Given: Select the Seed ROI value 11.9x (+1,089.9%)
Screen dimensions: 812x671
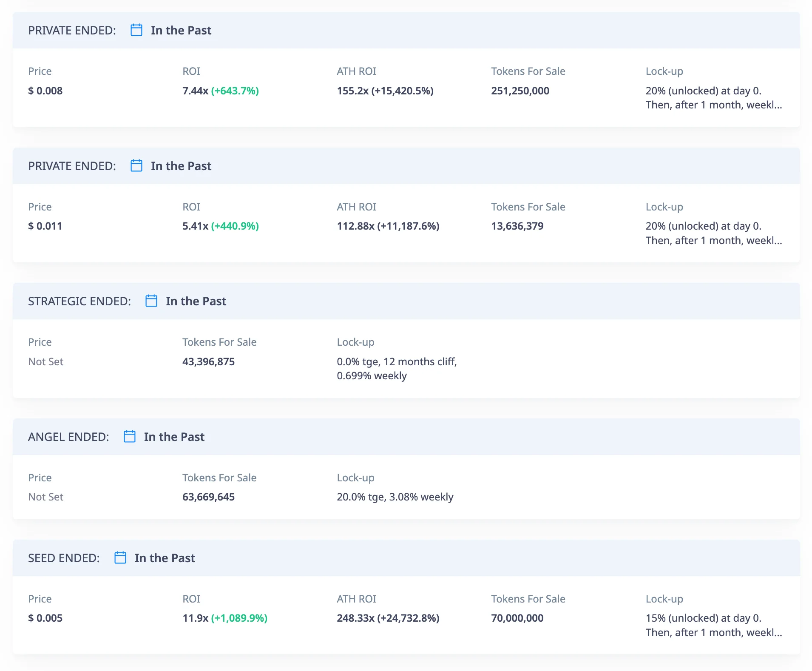Looking at the screenshot, I should [224, 618].
